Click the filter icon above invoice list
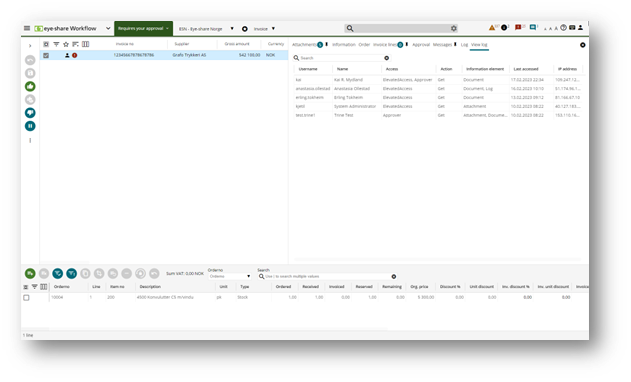The height and width of the screenshot is (382, 631). (x=56, y=44)
